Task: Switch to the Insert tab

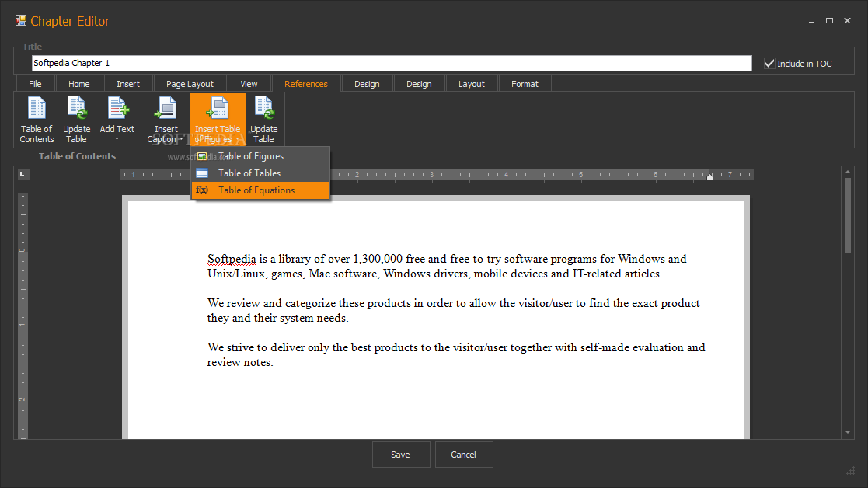Action: (128, 84)
